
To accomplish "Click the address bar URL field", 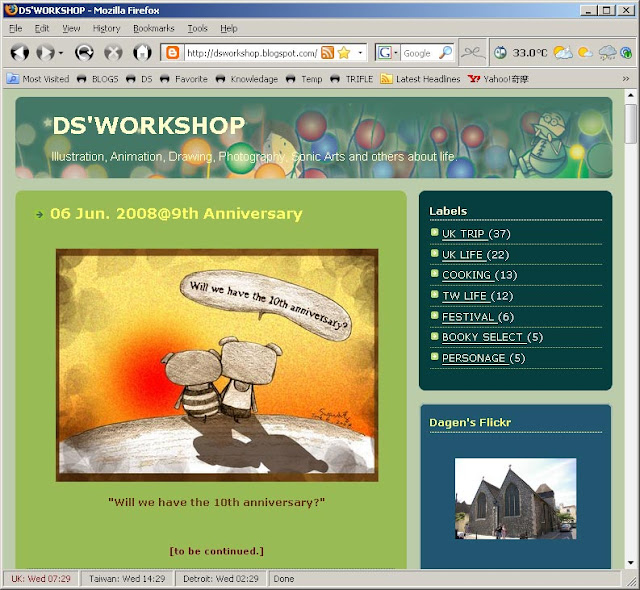I will tap(251, 53).
